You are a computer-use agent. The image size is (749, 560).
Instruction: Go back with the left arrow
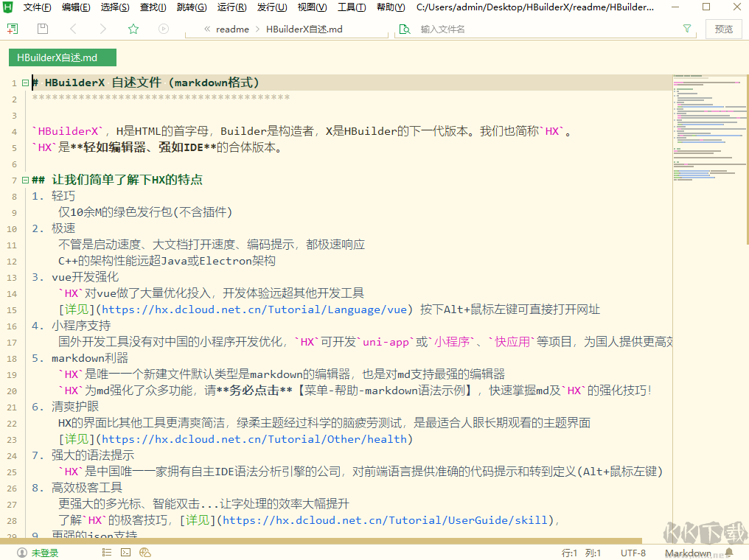(x=73, y=29)
